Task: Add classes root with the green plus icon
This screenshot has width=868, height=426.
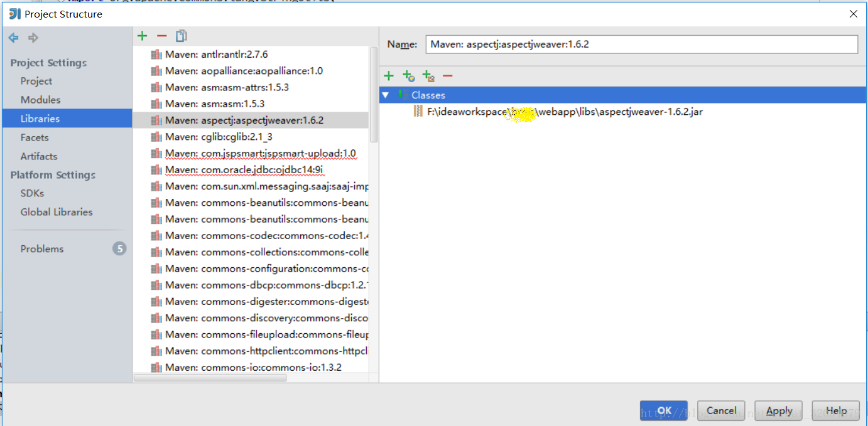Action: (x=389, y=76)
